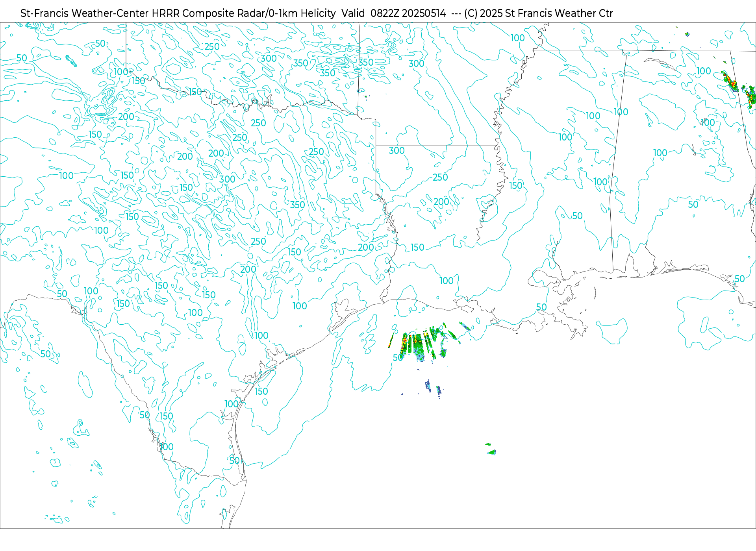Click the '(C) 2025 St Francis Weather Ctr' copyright text
This screenshot has width=756, height=551.
click(x=539, y=13)
